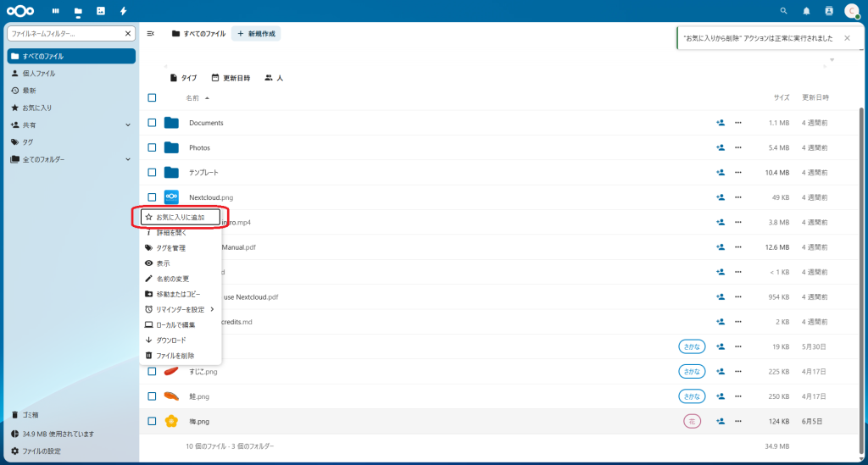Screen dimensions: 868x465
Task: Click the ファイルネームフィルター search field
Action: tap(66, 34)
